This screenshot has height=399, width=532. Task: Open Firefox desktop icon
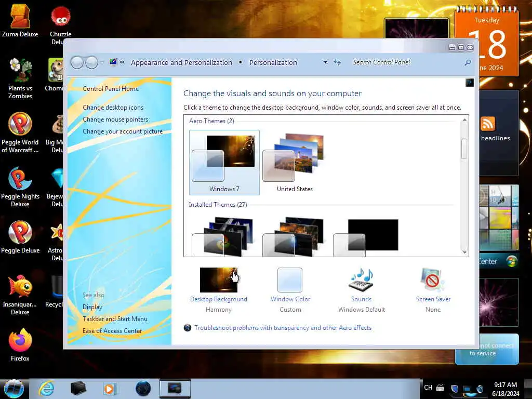tap(20, 345)
